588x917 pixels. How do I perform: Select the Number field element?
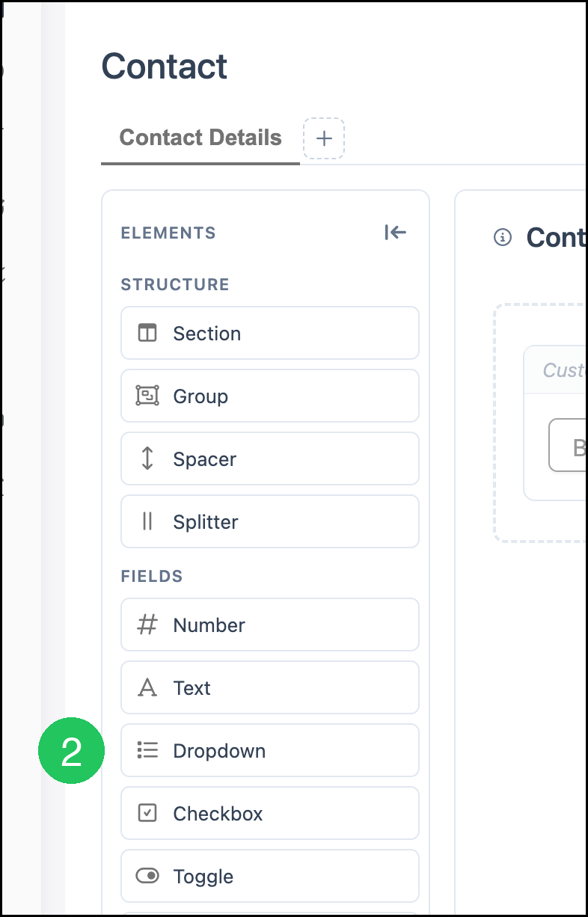(270, 625)
